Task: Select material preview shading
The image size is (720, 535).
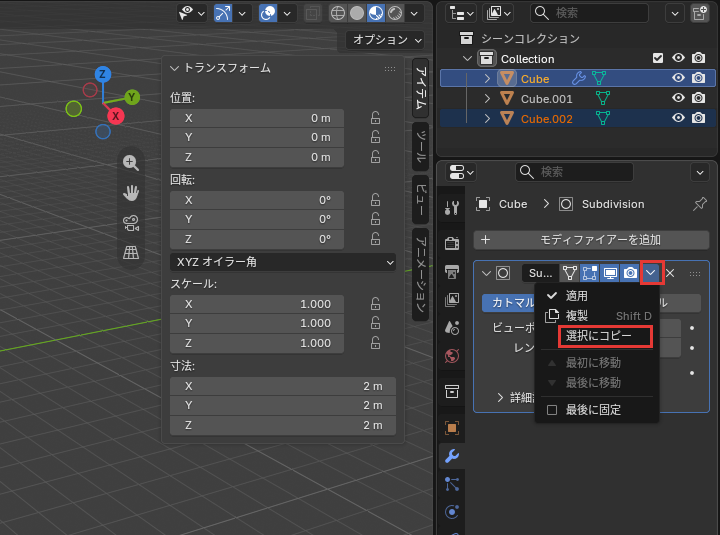Action: coord(376,13)
